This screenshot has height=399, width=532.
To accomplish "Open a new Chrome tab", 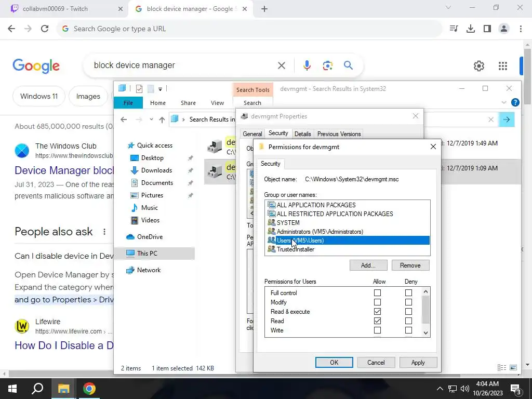I will pyautogui.click(x=264, y=9).
